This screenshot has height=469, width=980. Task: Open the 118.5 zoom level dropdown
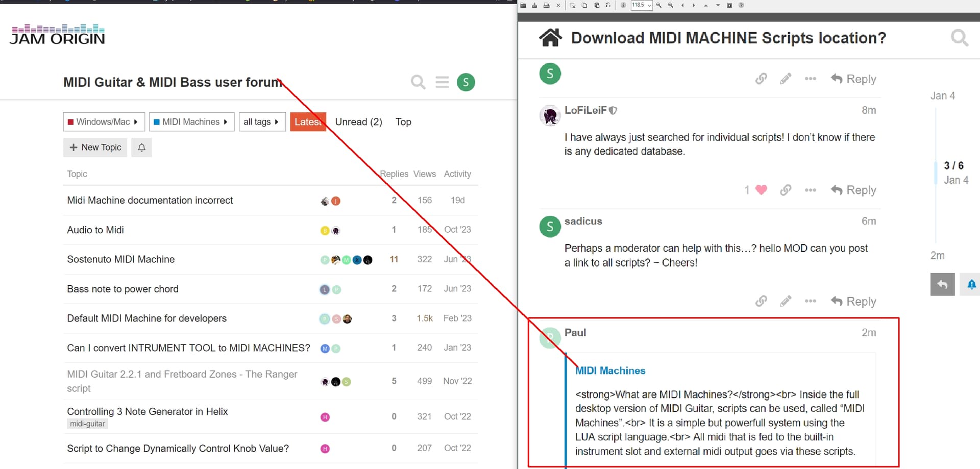click(642, 5)
